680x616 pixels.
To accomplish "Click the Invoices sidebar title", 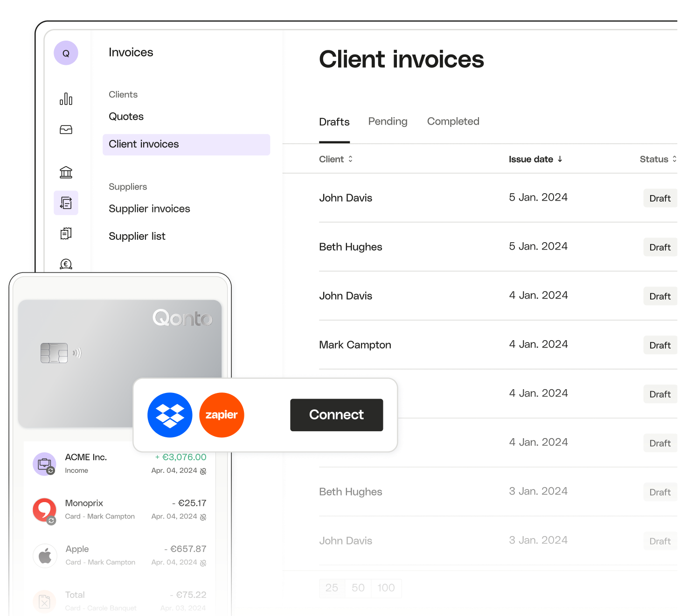I will pos(131,52).
